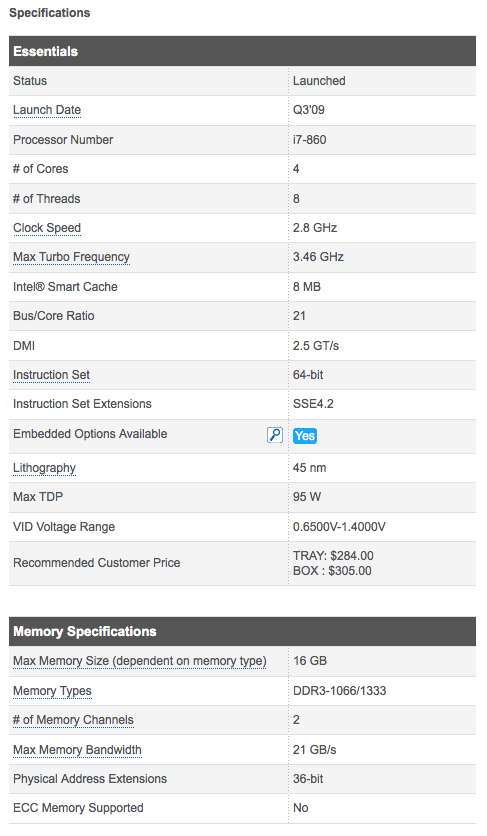Click the Embedded Options Available label

click(x=90, y=434)
